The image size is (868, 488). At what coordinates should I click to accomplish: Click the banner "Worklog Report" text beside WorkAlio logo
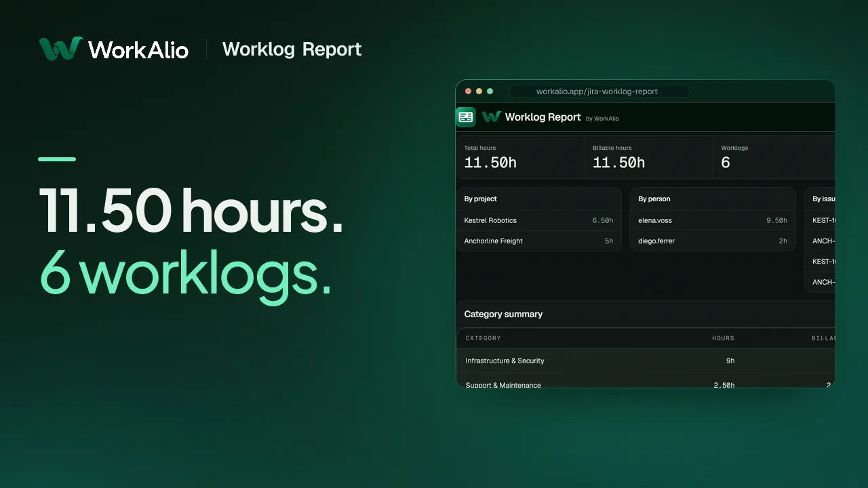(x=292, y=49)
